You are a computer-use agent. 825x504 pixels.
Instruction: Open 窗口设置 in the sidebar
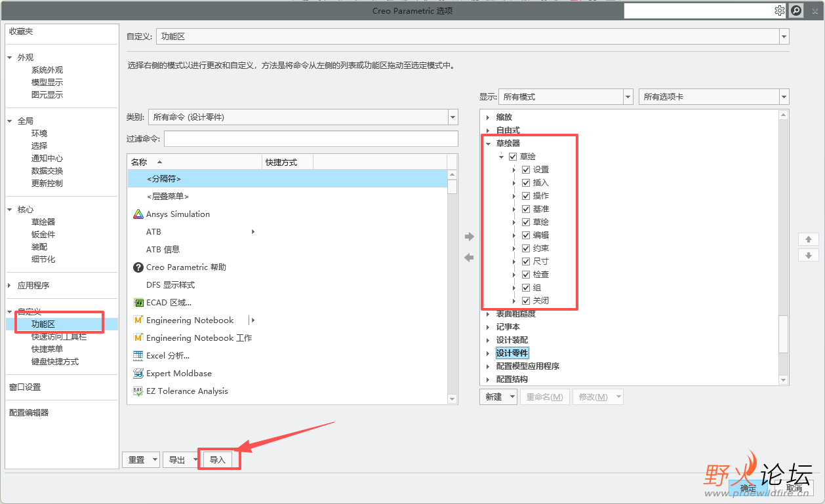point(25,387)
